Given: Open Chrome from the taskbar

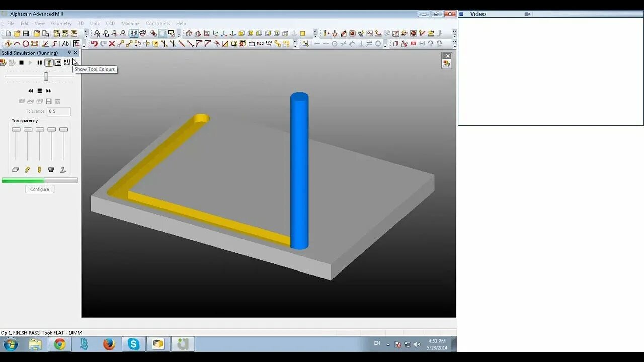Looking at the screenshot, I should tap(60, 344).
